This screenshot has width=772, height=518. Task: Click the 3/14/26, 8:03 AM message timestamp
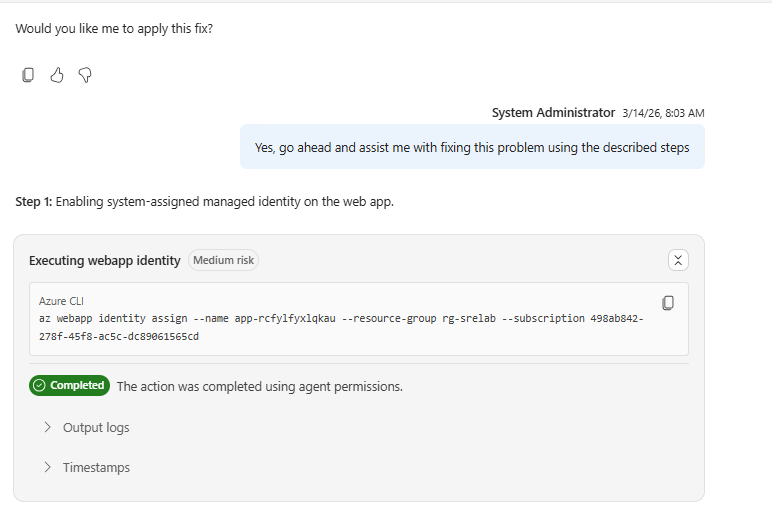pyautogui.click(x=662, y=113)
